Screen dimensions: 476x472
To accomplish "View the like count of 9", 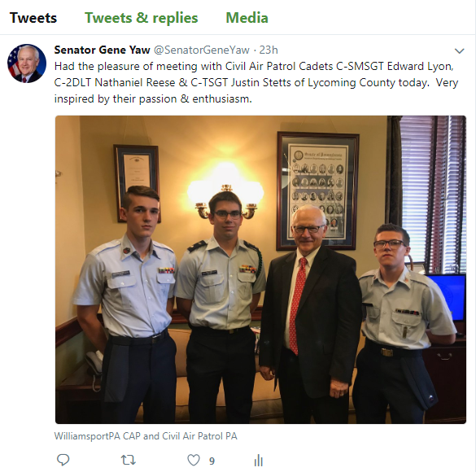I will 212,461.
